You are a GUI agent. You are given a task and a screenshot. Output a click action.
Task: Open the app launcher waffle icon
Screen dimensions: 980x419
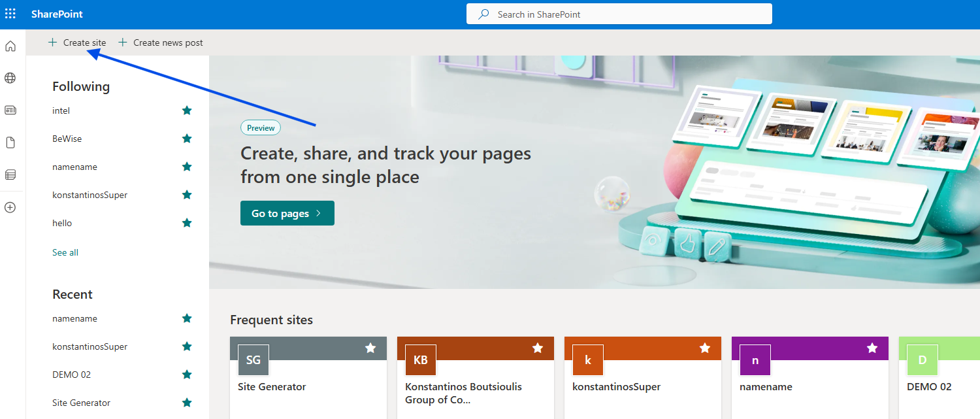pyautogui.click(x=10, y=14)
